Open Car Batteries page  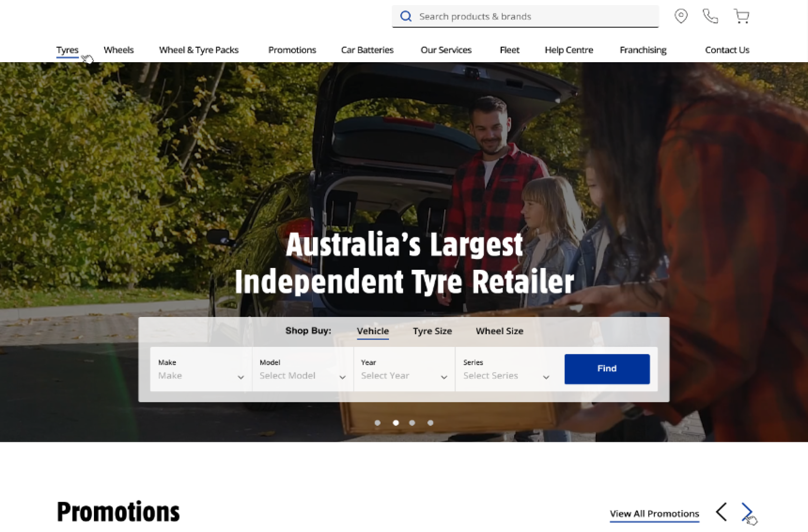(368, 50)
